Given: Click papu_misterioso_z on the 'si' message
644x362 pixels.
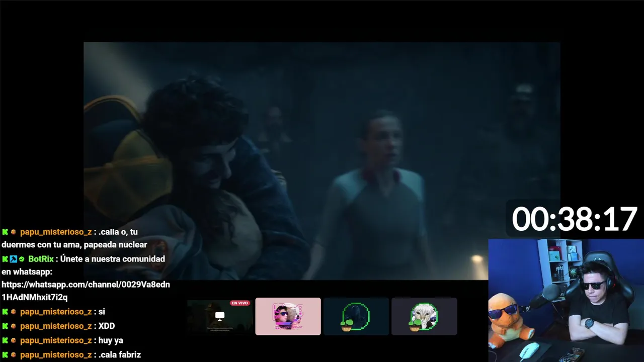Looking at the screenshot, I should 56,312.
